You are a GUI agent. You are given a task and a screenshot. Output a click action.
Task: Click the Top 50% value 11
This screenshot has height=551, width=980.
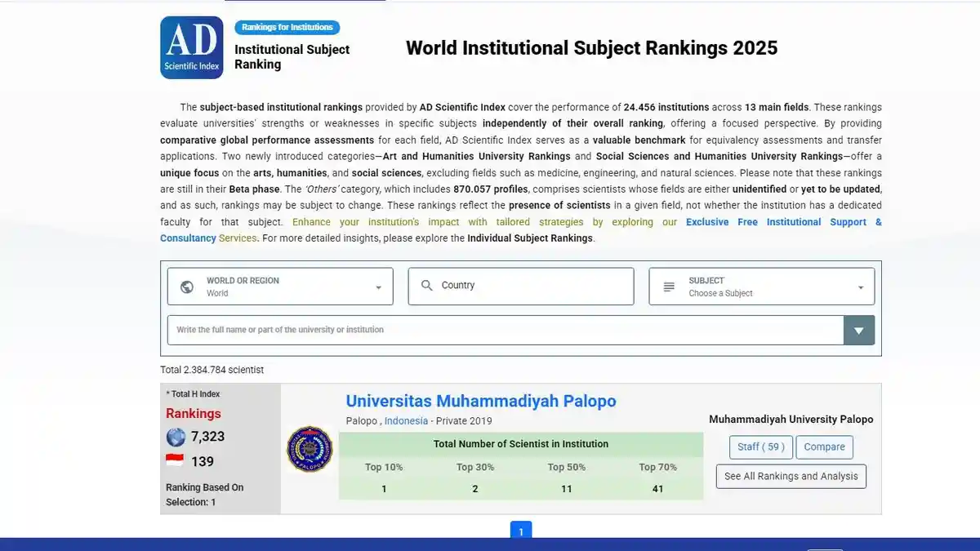pos(567,489)
